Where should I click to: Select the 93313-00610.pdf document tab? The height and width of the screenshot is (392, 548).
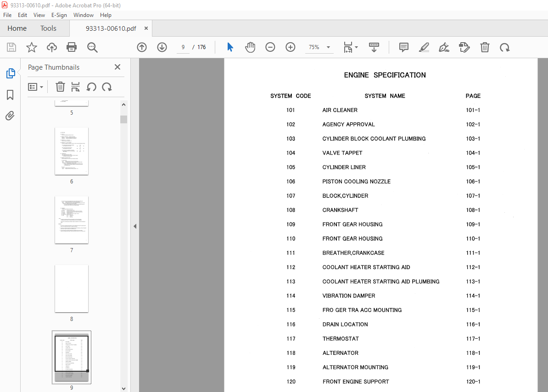(111, 28)
